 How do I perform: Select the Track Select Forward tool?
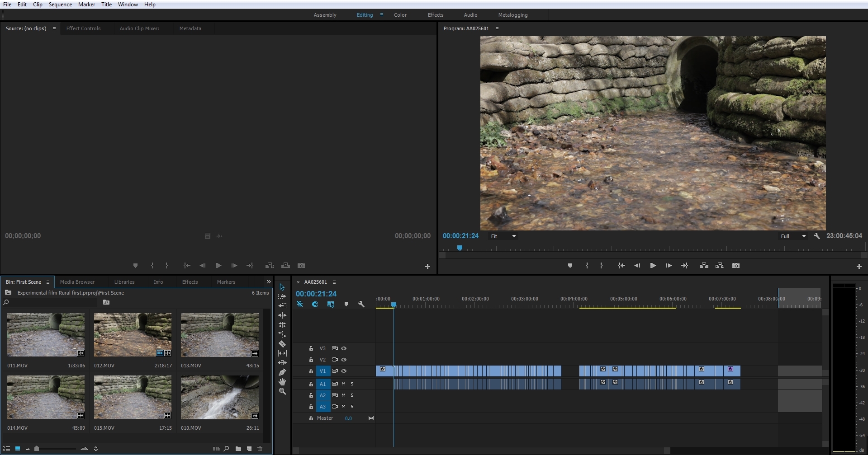point(282,296)
